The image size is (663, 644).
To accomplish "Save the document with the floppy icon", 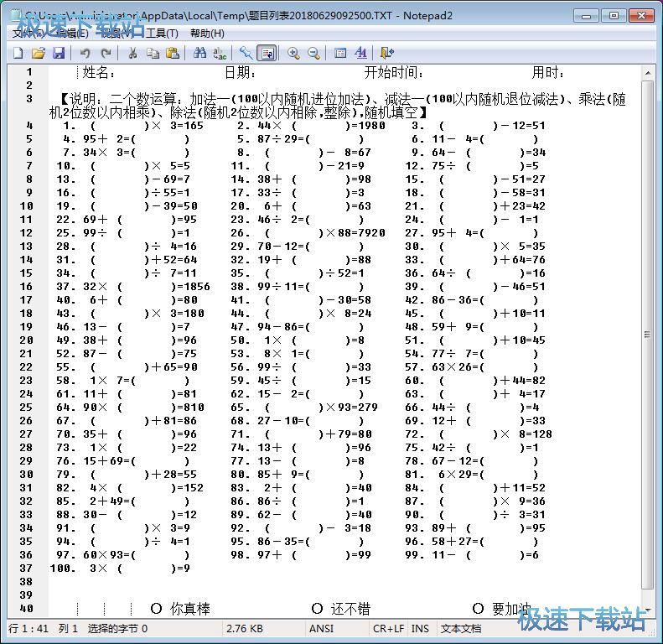I will coord(59,53).
